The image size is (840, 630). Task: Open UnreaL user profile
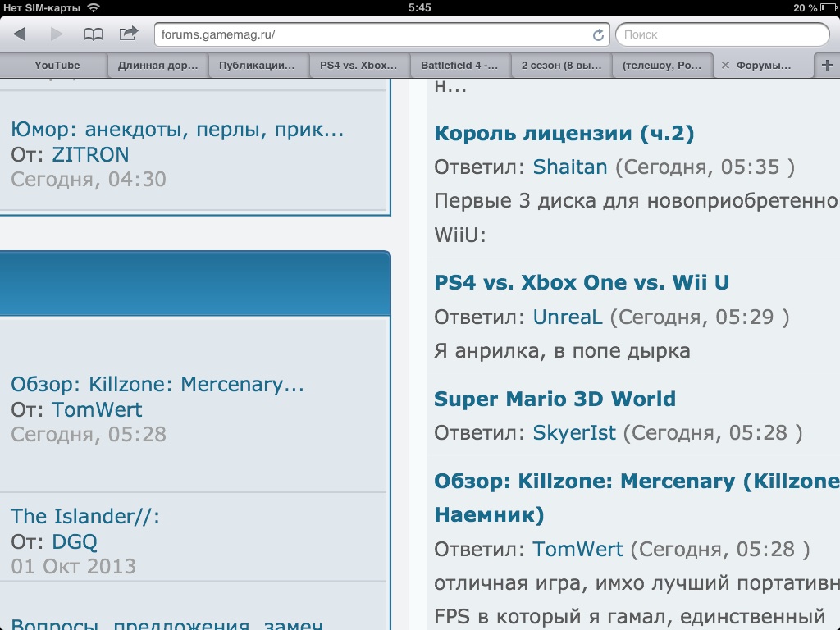[x=568, y=317]
